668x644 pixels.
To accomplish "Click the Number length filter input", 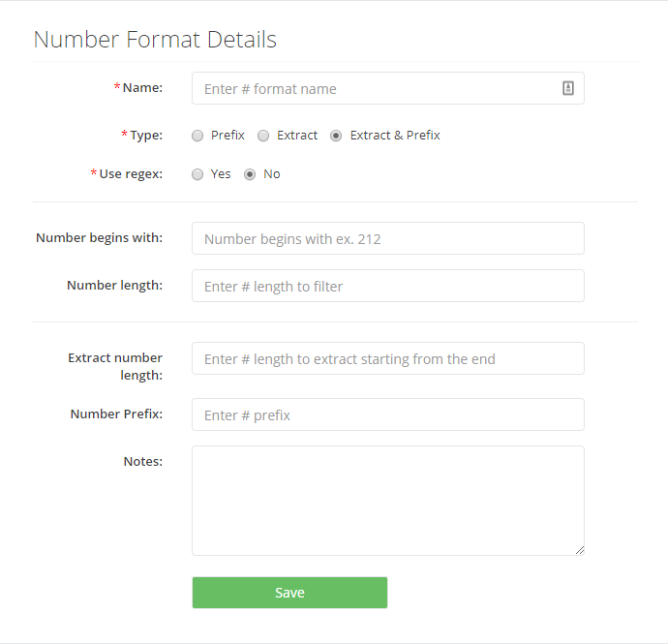I will point(387,286).
